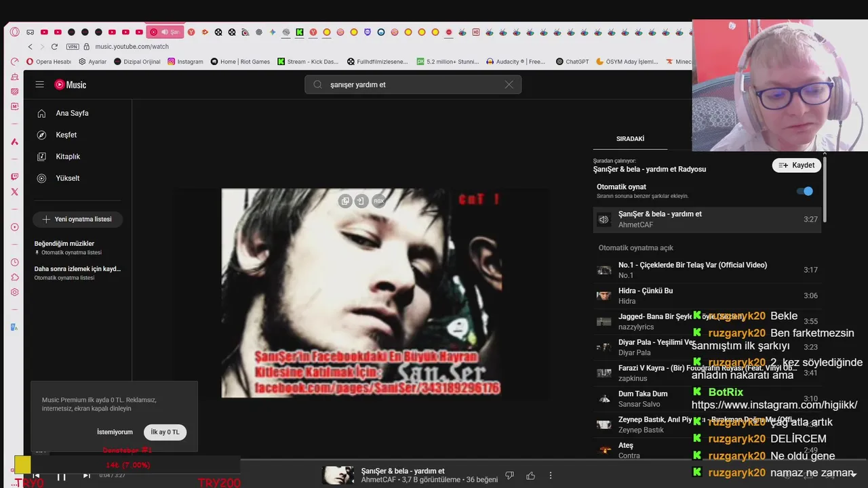Open Instagram bookmark

[185, 62]
